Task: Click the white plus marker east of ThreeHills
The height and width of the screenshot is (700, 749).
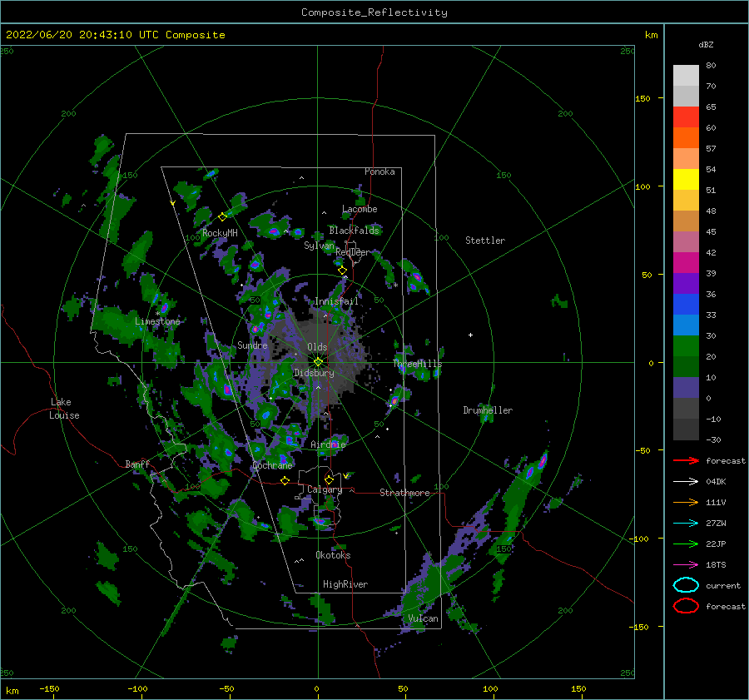Action: tap(470, 335)
